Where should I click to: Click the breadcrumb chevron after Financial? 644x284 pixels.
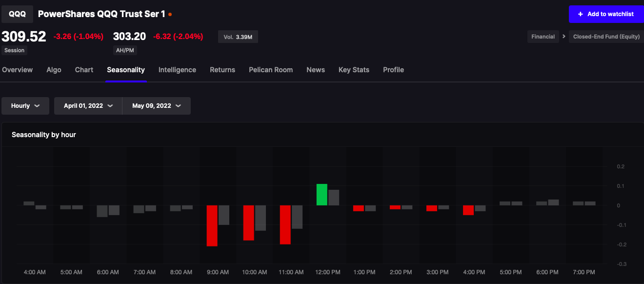click(x=564, y=37)
